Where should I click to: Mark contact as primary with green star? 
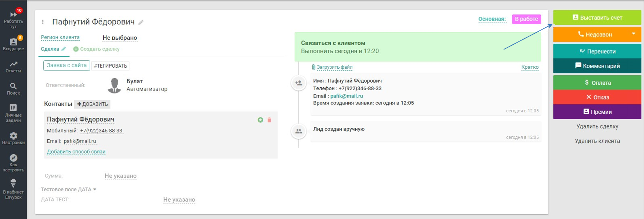click(260, 120)
